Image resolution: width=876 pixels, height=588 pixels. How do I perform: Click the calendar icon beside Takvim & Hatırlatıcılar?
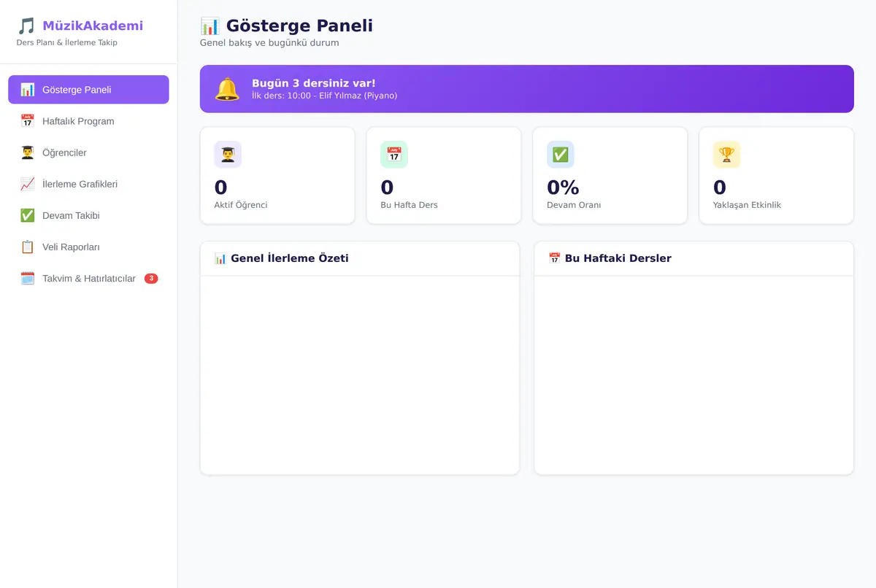28,278
